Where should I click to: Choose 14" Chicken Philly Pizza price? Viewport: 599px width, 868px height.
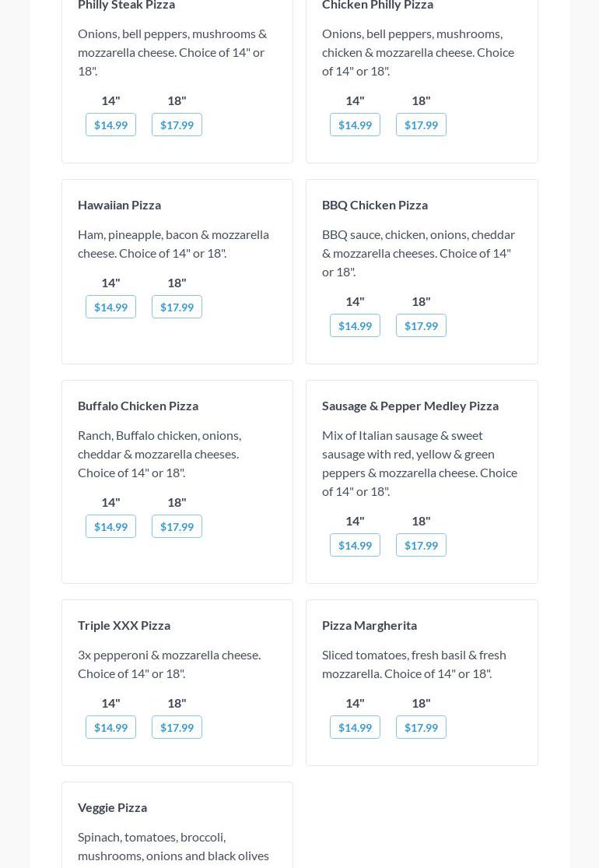coord(355,125)
